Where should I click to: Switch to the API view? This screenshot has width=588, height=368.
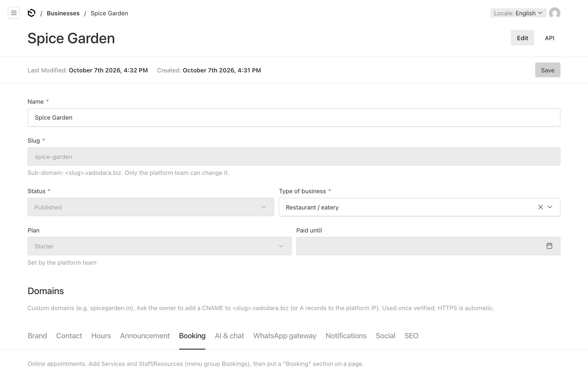[x=549, y=38]
